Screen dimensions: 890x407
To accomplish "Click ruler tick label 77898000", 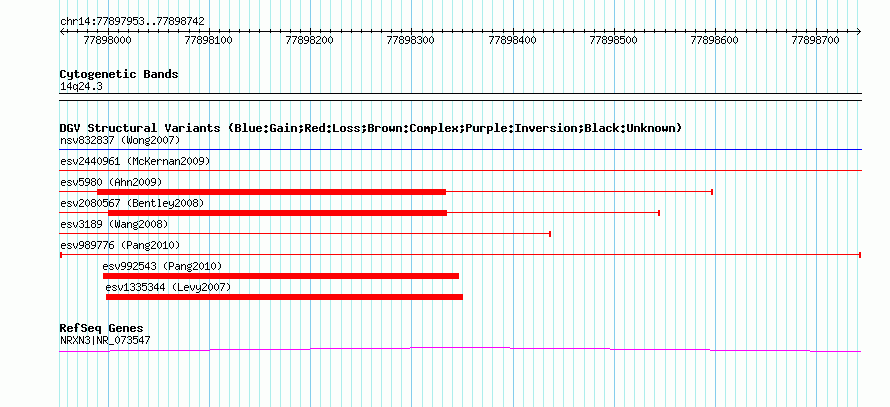I will (107, 40).
